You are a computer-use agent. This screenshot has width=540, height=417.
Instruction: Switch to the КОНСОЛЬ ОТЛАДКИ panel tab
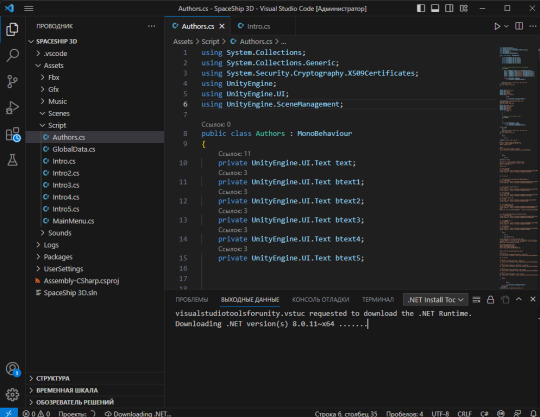click(x=321, y=300)
